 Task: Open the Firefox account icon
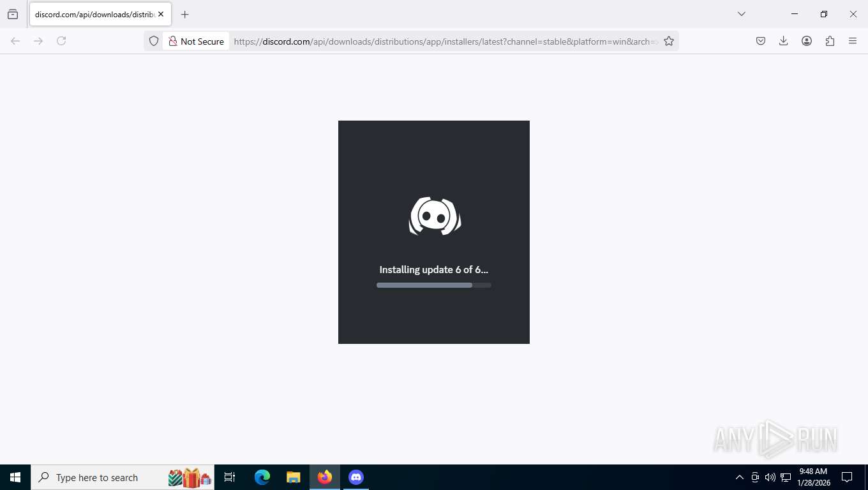coord(807,41)
